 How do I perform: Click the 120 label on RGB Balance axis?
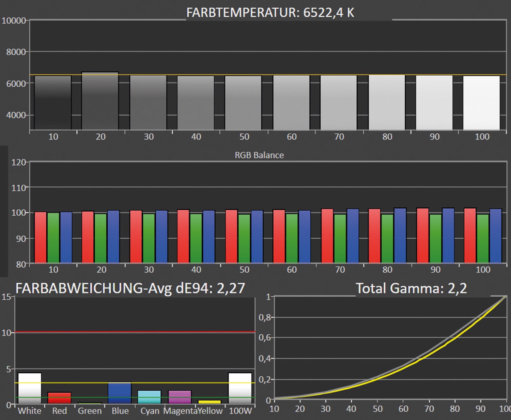(19, 162)
